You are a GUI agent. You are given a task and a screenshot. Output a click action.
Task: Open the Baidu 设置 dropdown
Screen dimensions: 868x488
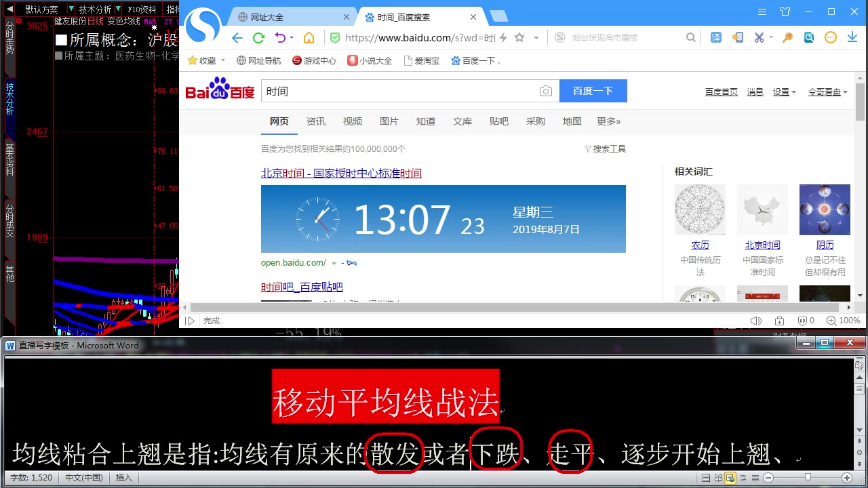click(x=785, y=92)
